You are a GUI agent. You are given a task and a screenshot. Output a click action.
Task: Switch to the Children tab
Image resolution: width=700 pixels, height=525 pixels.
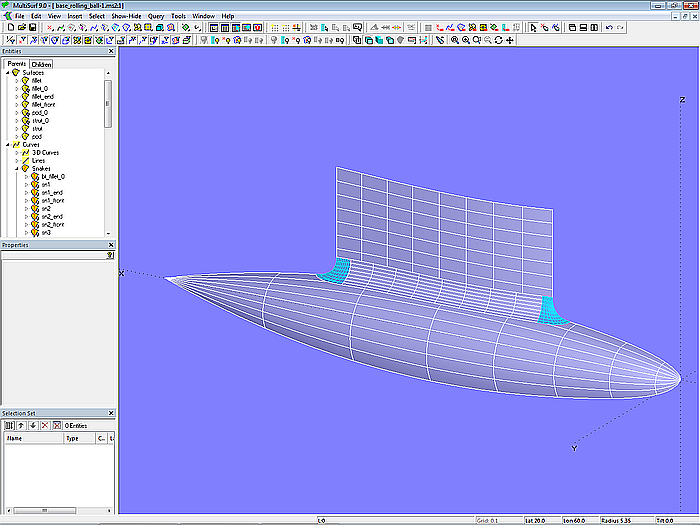pos(41,64)
